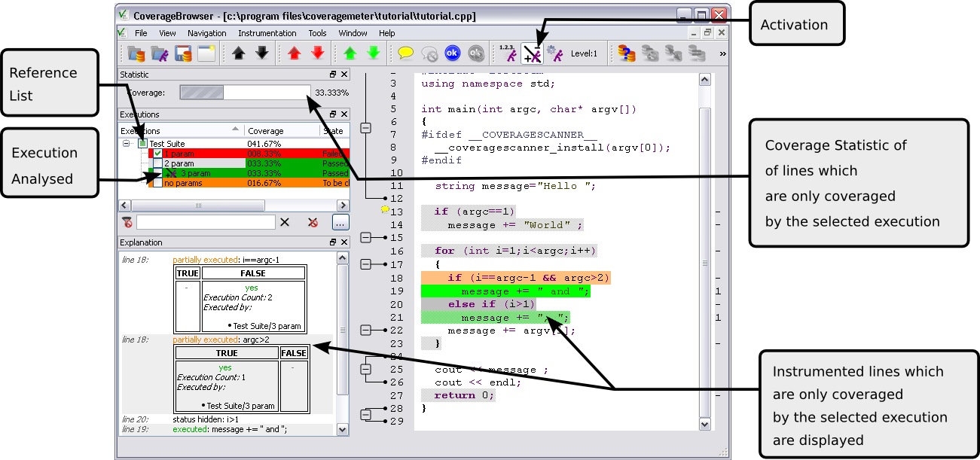
Task: Expand the toolbar overflow chevron
Action: (x=722, y=53)
